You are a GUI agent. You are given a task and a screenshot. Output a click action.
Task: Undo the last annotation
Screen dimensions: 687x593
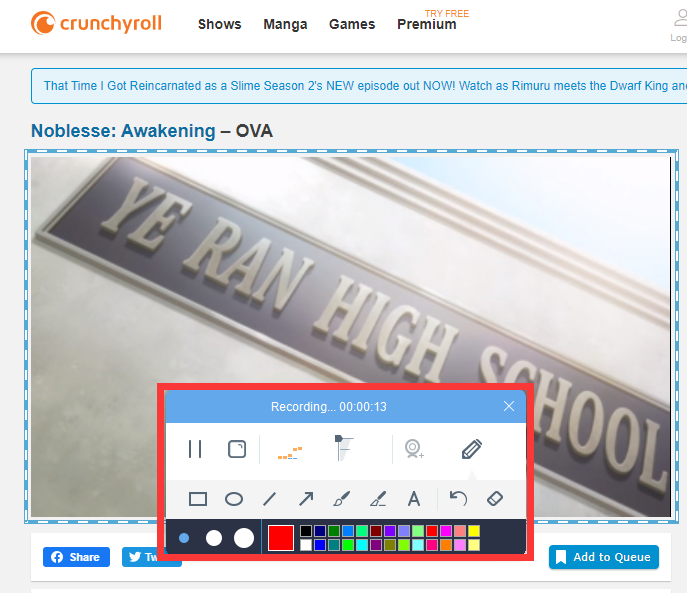[x=459, y=499]
